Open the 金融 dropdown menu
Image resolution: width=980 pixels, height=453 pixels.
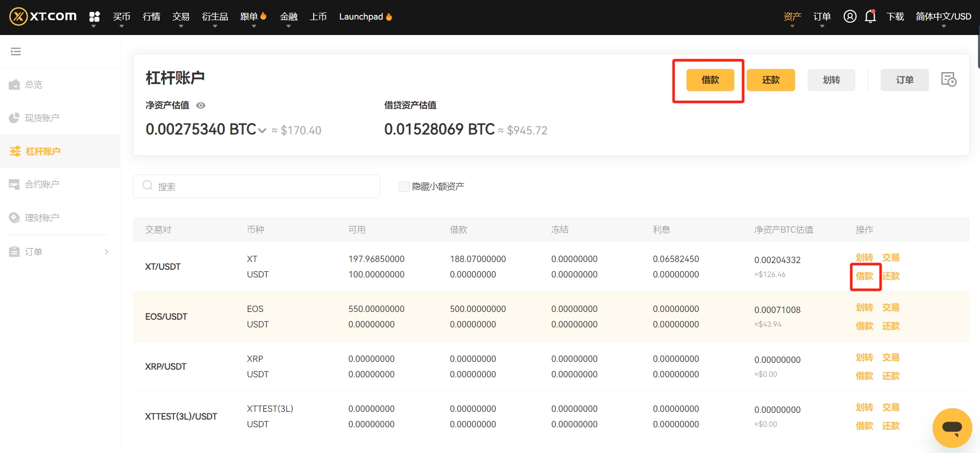point(288,17)
